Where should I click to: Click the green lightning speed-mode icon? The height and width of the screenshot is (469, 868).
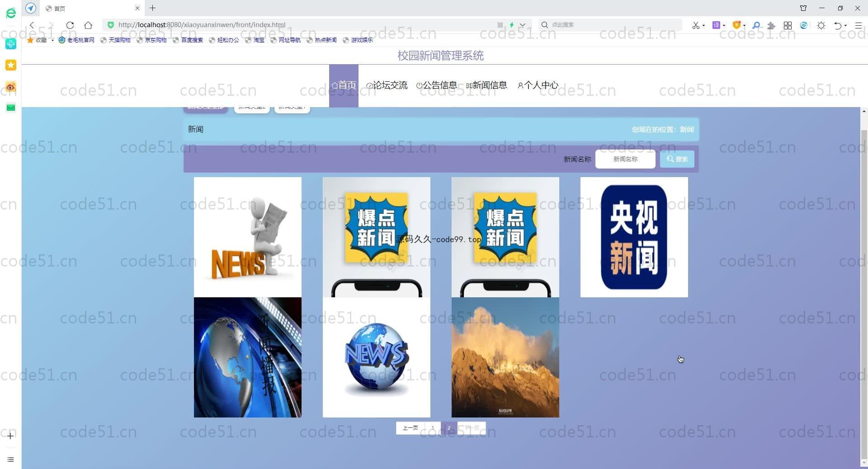[512, 25]
